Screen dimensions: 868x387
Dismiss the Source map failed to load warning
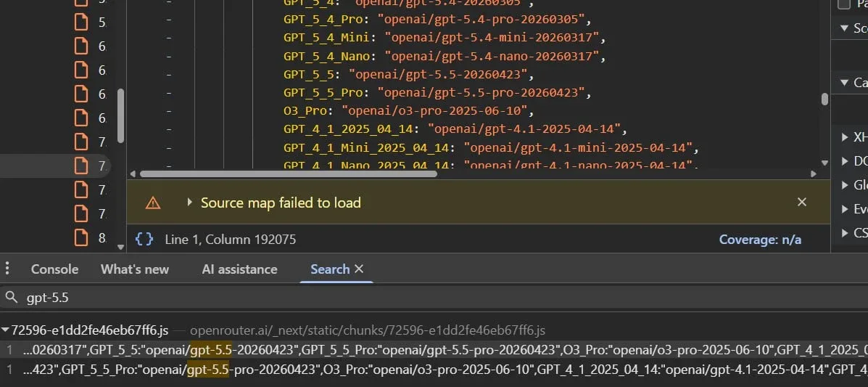click(801, 202)
